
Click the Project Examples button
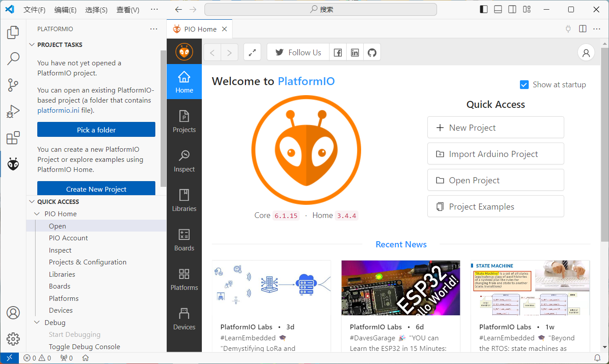(x=496, y=207)
